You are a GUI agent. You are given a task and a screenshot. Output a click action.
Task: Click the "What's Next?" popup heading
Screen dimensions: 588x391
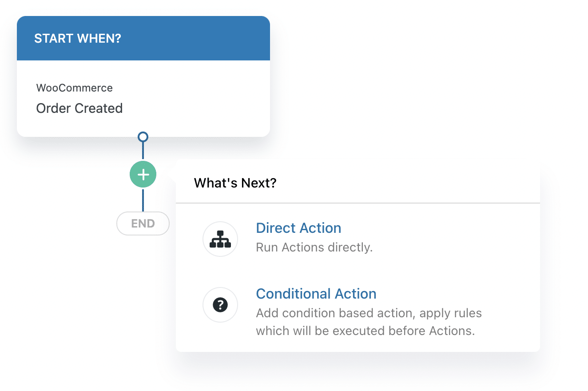click(235, 183)
